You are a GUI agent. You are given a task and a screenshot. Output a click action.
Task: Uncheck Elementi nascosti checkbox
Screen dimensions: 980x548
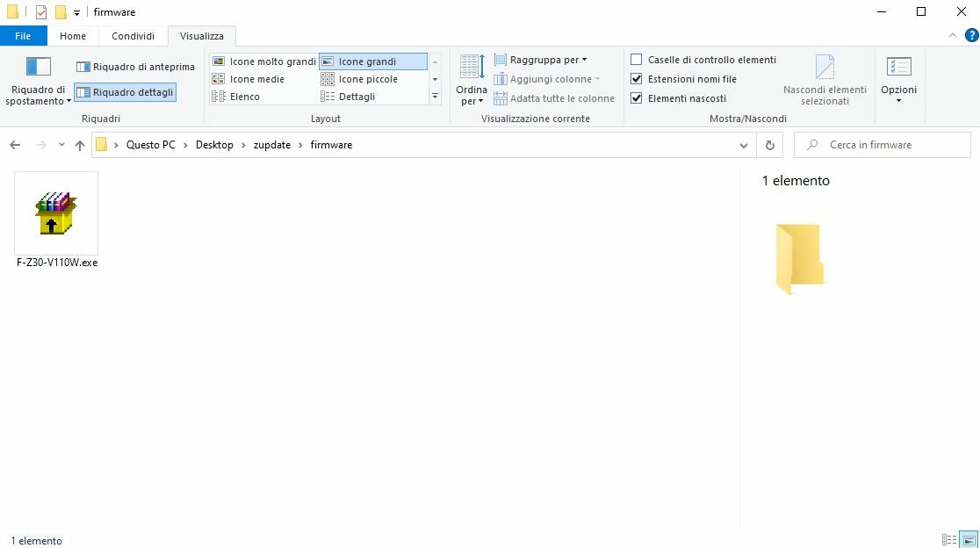point(637,98)
